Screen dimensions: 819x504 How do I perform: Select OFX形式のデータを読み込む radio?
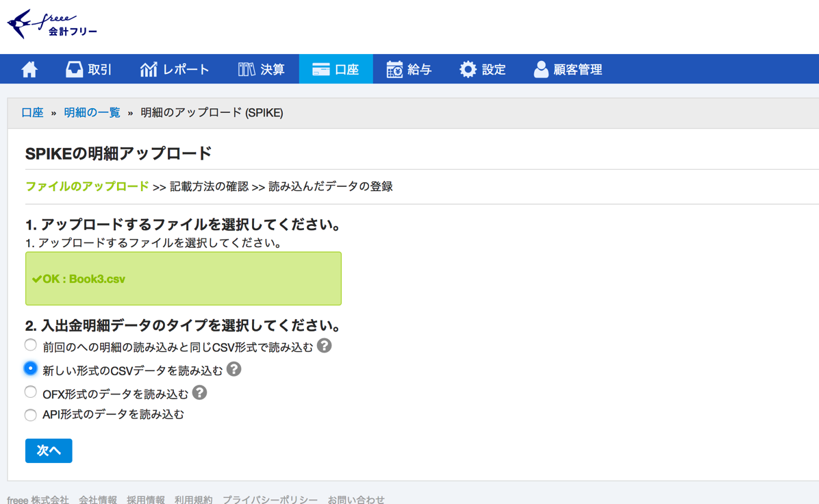30,392
